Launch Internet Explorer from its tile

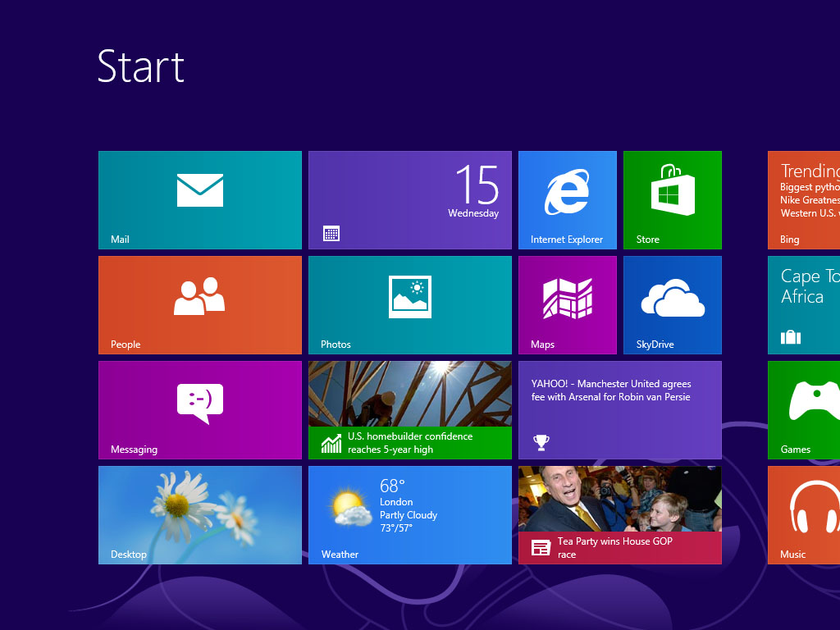pos(567,199)
